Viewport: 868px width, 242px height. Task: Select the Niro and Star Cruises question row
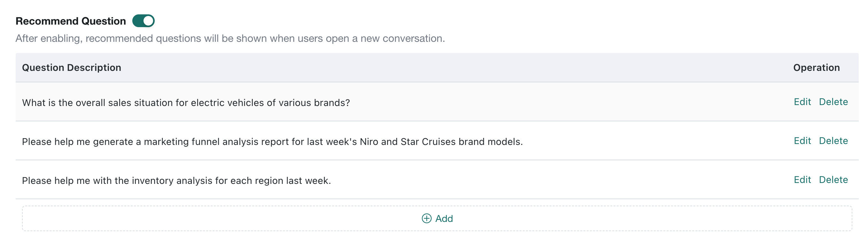click(x=437, y=141)
